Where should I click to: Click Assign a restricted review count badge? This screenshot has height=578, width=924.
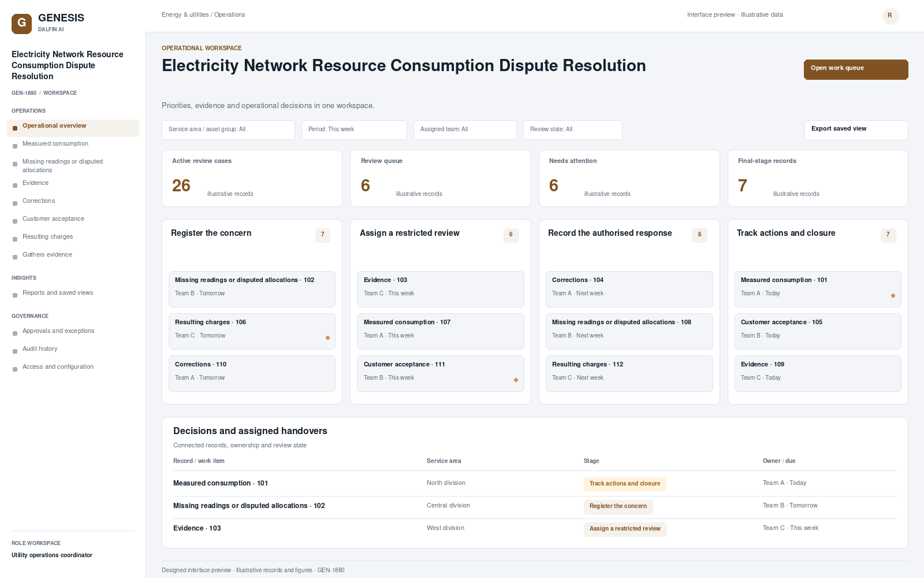[x=511, y=235]
